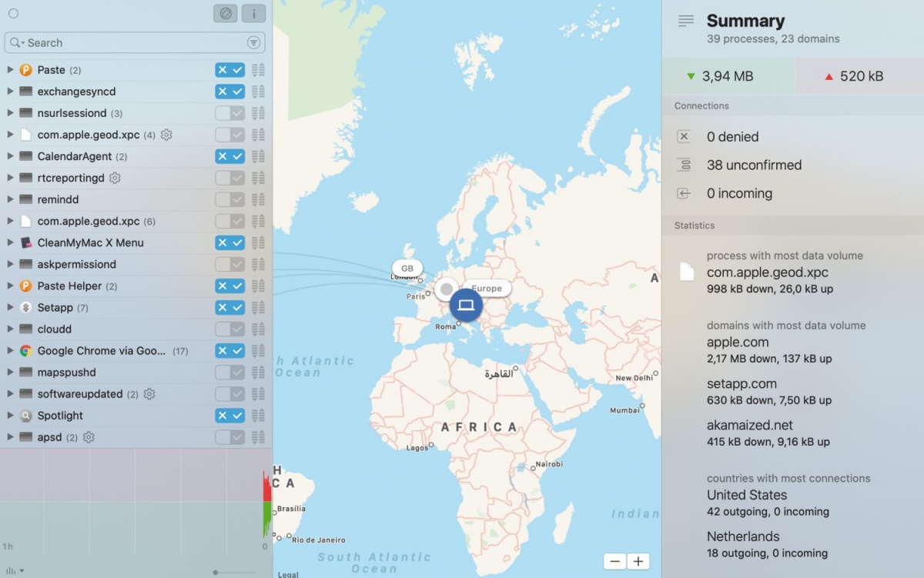
Task: Toggle the allow/deny rule for CleanMyMac X Menu
Action: click(230, 242)
